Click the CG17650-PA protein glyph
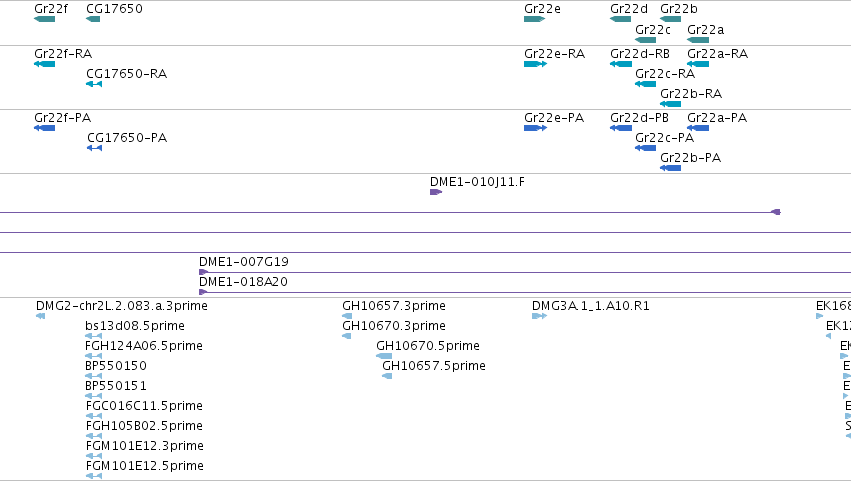 [94, 148]
